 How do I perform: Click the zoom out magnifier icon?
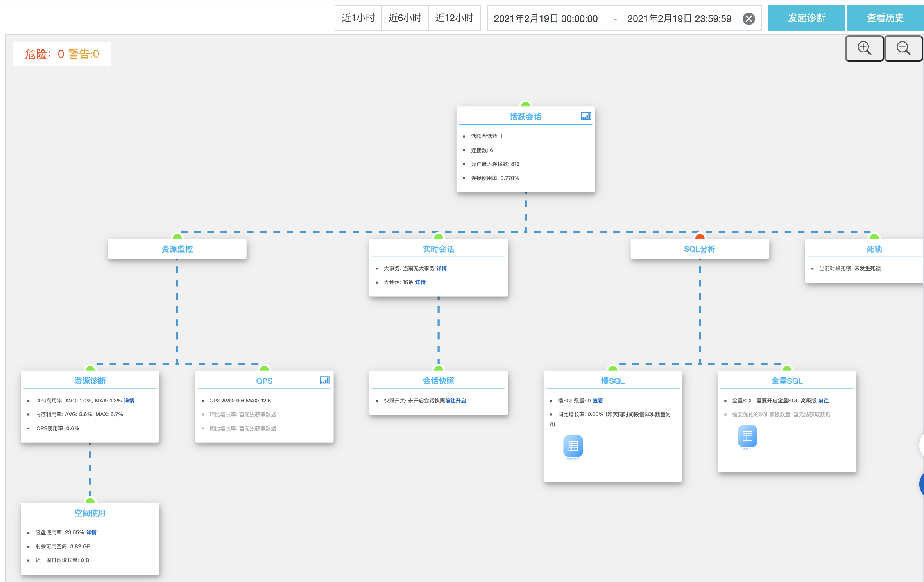click(903, 48)
